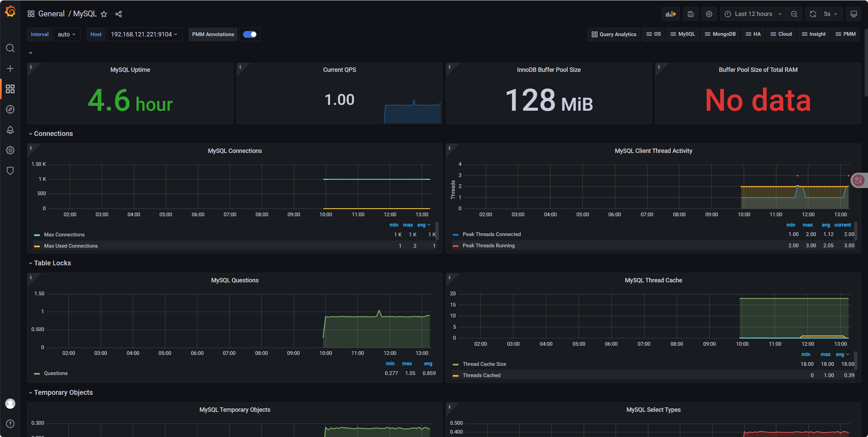Click the MySQL Questions panel title

(235, 280)
